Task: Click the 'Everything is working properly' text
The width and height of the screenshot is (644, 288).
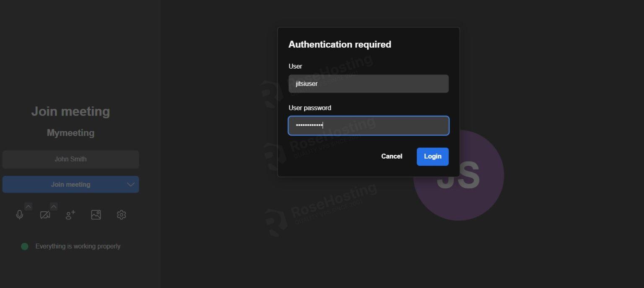Action: [78, 247]
